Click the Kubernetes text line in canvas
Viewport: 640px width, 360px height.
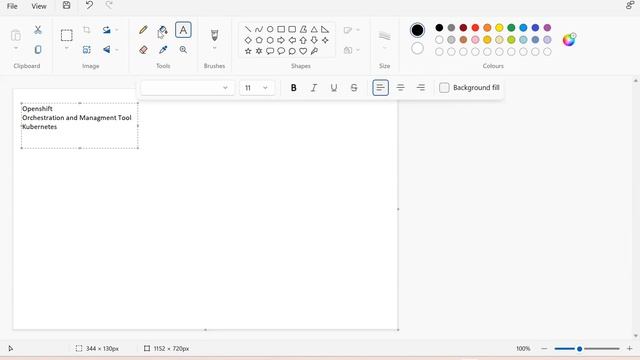pos(40,127)
